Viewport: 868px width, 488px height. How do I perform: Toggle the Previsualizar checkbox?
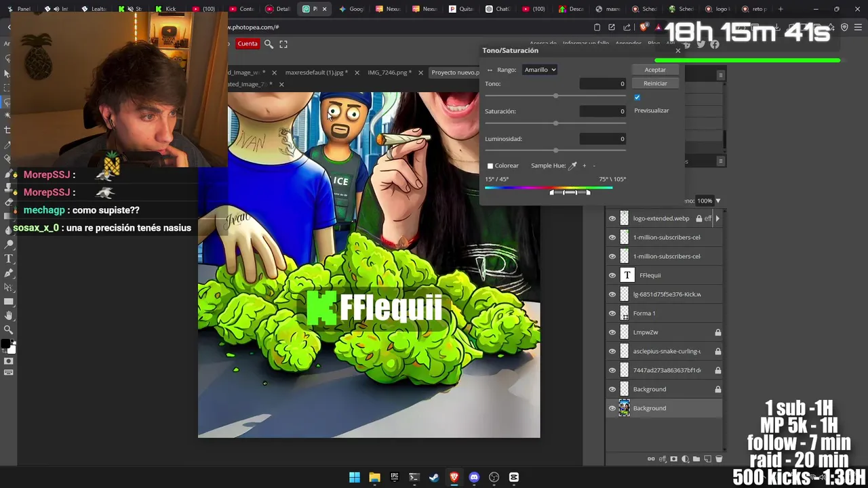pyautogui.click(x=637, y=98)
